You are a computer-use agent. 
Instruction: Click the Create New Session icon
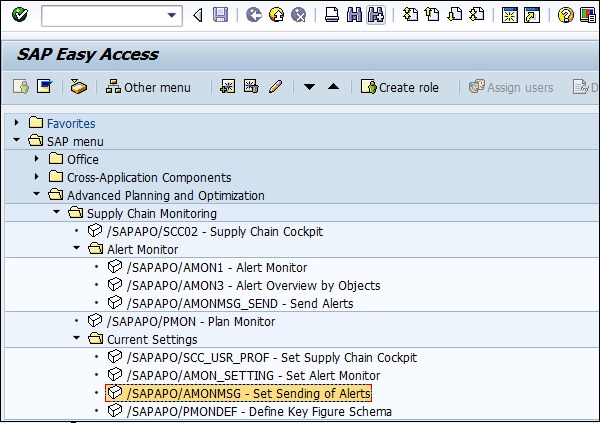[510, 15]
